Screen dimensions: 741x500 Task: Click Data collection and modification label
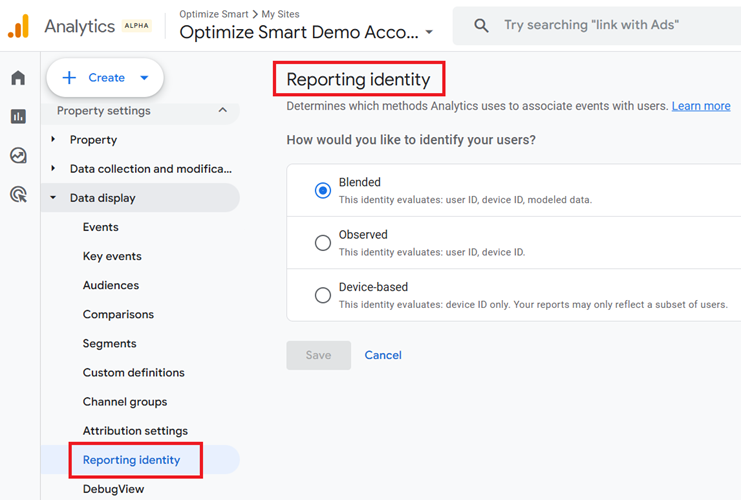(151, 169)
